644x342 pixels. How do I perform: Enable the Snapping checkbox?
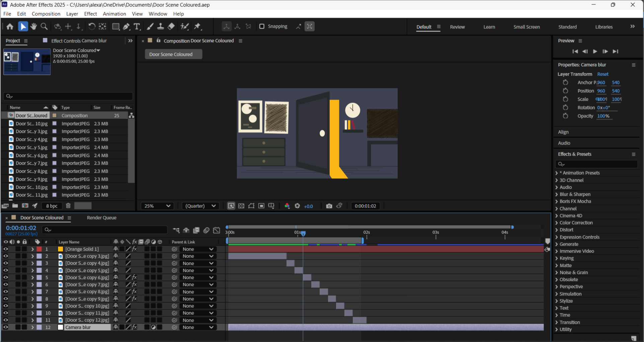point(262,26)
